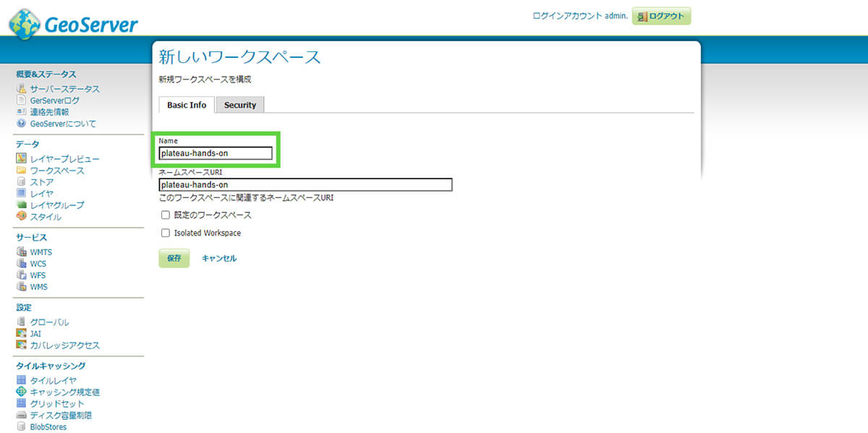Click the GerServerログ document icon
The image size is (868, 433).
[x=22, y=100]
